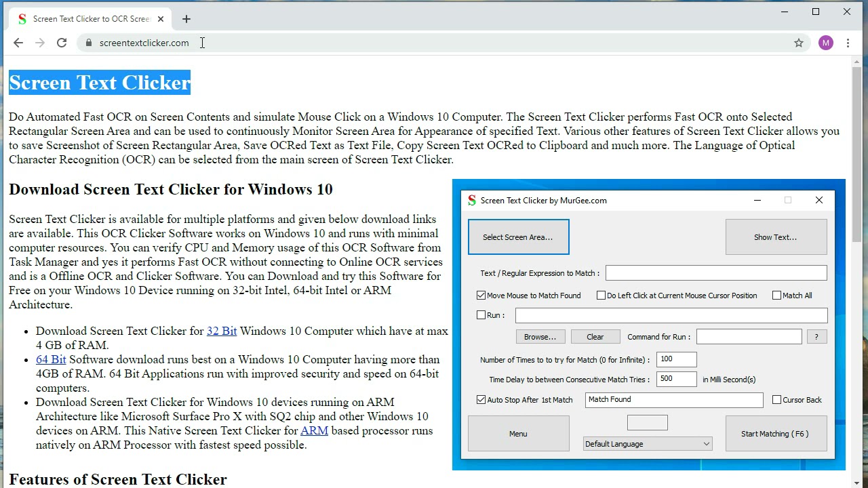Click the Clear button

(595, 337)
